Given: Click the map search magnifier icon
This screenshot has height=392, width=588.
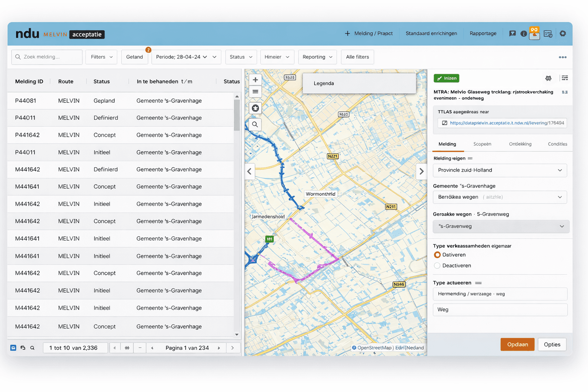Looking at the screenshot, I should point(255,124).
